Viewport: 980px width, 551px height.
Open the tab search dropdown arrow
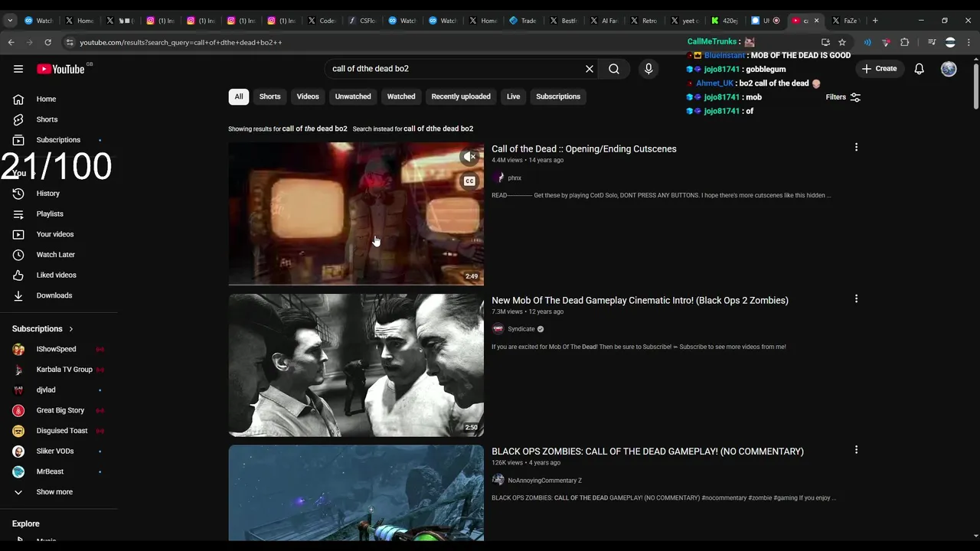(x=10, y=21)
